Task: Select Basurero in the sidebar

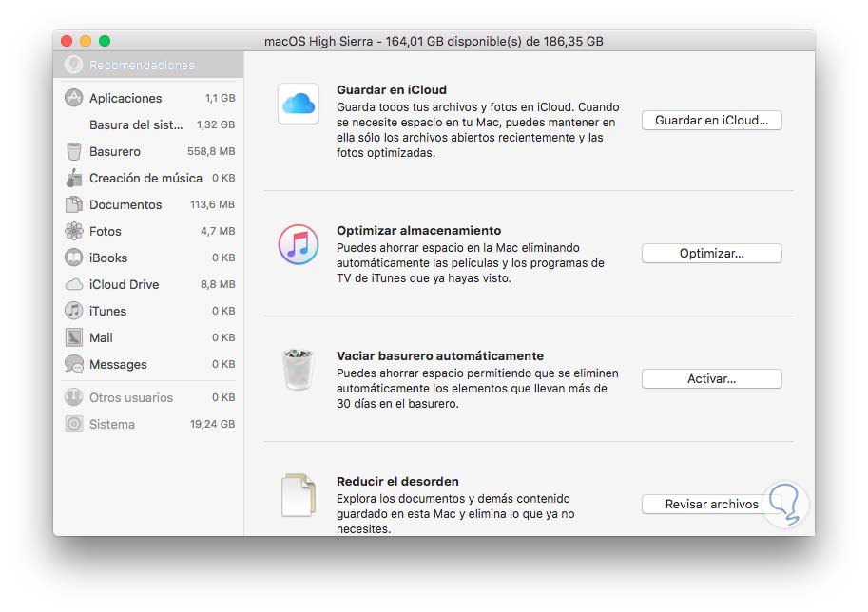Action: tap(148, 151)
